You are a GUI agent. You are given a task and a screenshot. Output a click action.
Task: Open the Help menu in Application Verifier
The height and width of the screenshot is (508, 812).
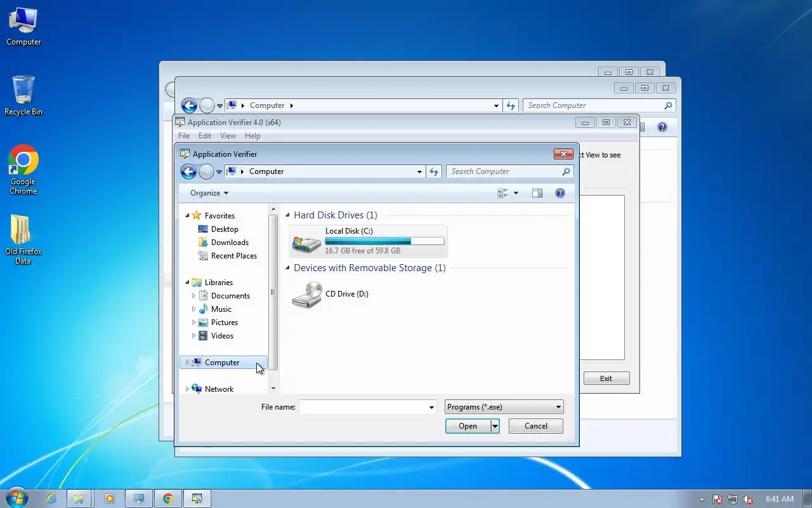[252, 136]
